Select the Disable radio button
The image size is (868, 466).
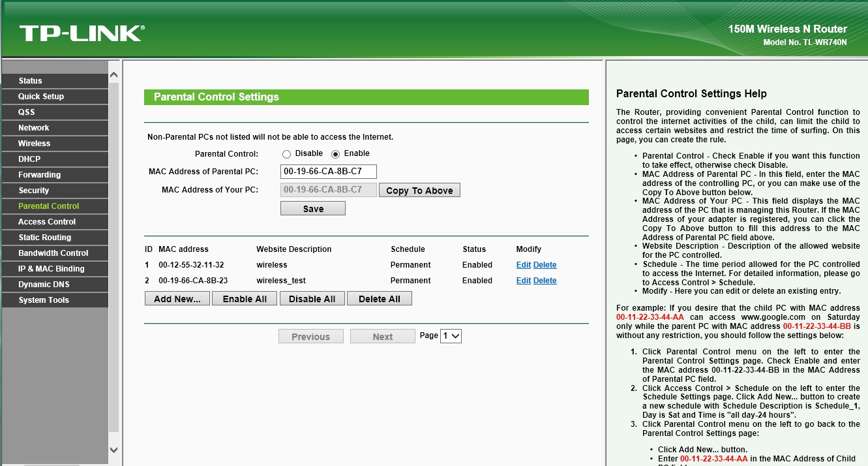pos(286,154)
